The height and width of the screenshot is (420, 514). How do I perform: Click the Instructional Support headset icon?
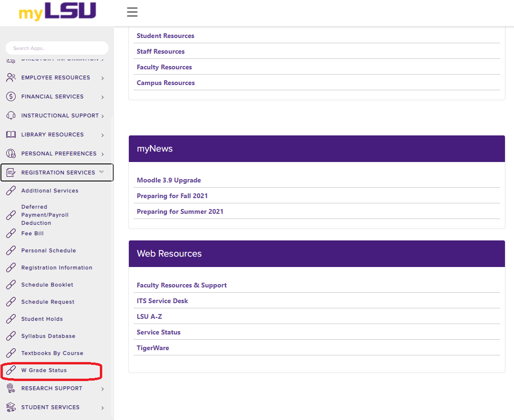[x=11, y=115]
